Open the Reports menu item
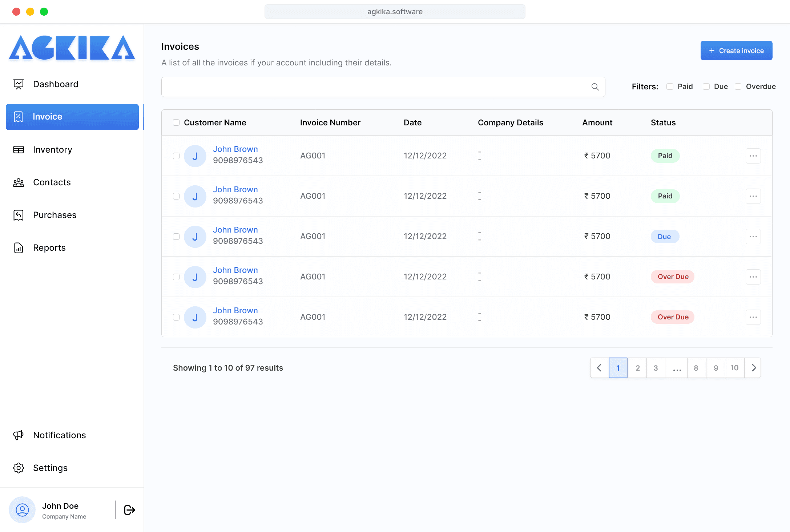 49,248
